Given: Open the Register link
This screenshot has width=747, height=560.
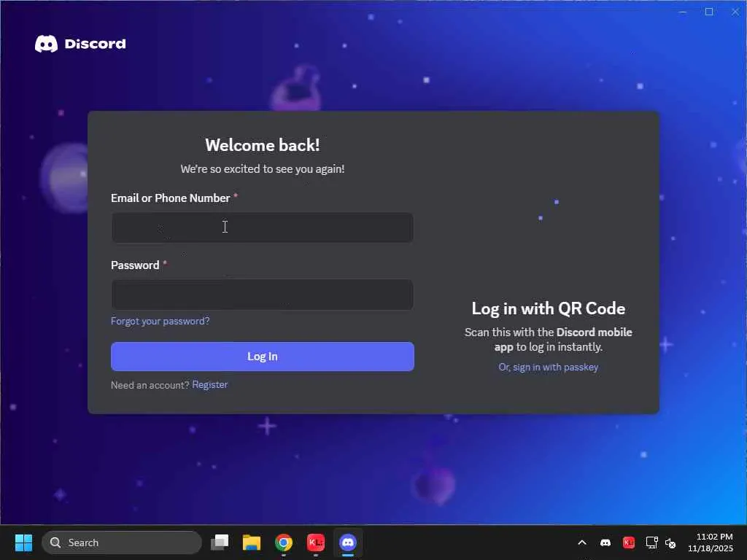Looking at the screenshot, I should (209, 384).
